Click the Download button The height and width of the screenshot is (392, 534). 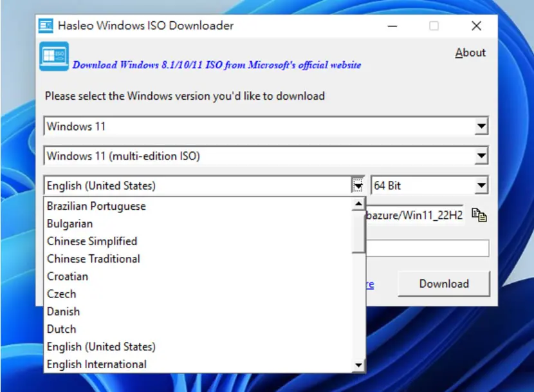tap(444, 284)
